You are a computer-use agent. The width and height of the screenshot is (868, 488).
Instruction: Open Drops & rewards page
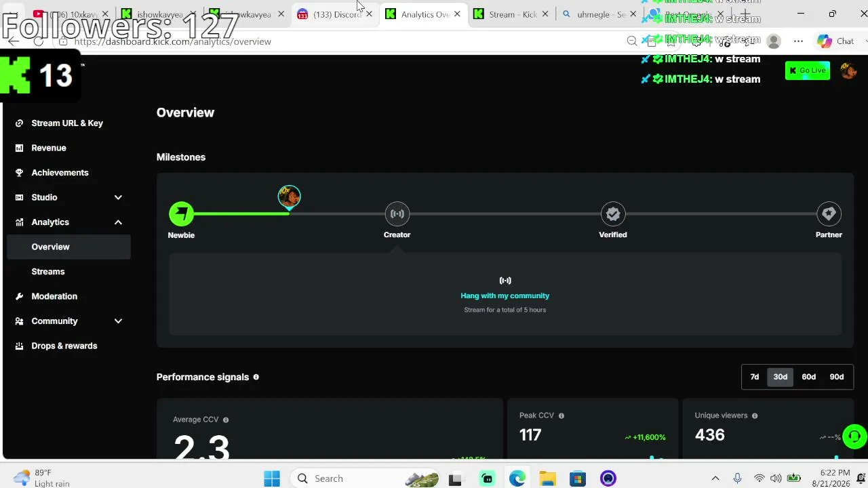pos(64,346)
